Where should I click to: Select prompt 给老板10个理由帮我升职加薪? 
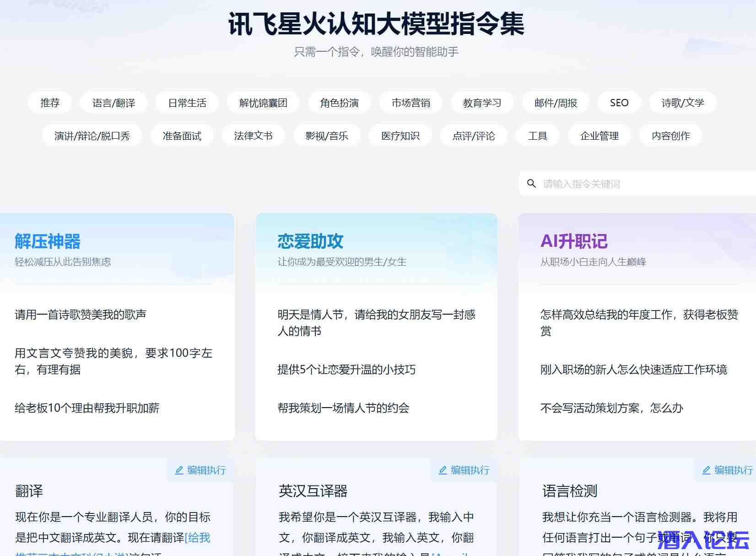pyautogui.click(x=87, y=408)
